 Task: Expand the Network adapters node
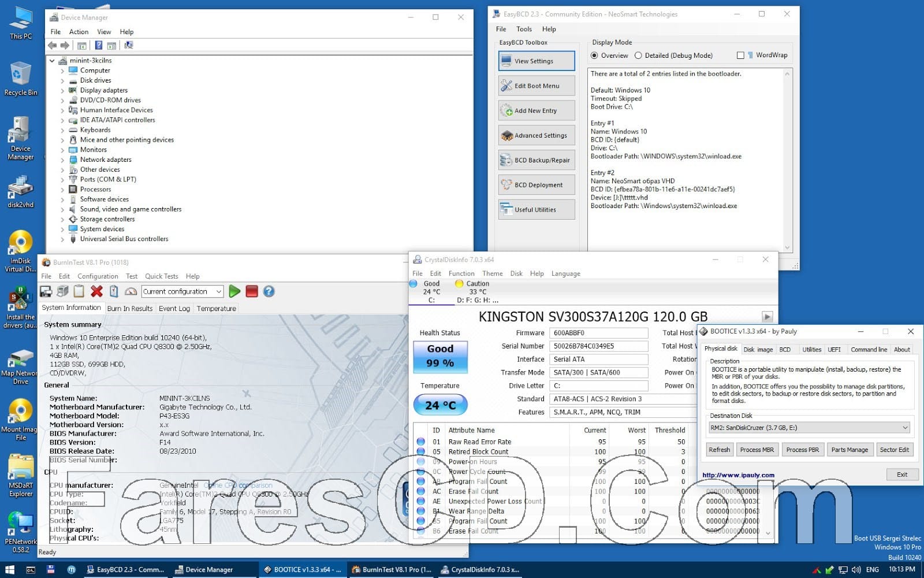62,160
